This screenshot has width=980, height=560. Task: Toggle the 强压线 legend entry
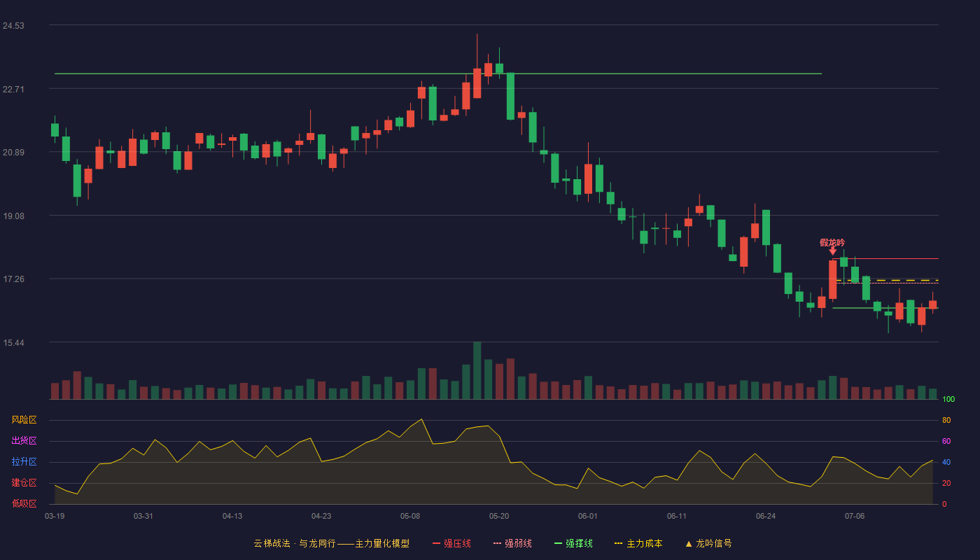[451, 543]
